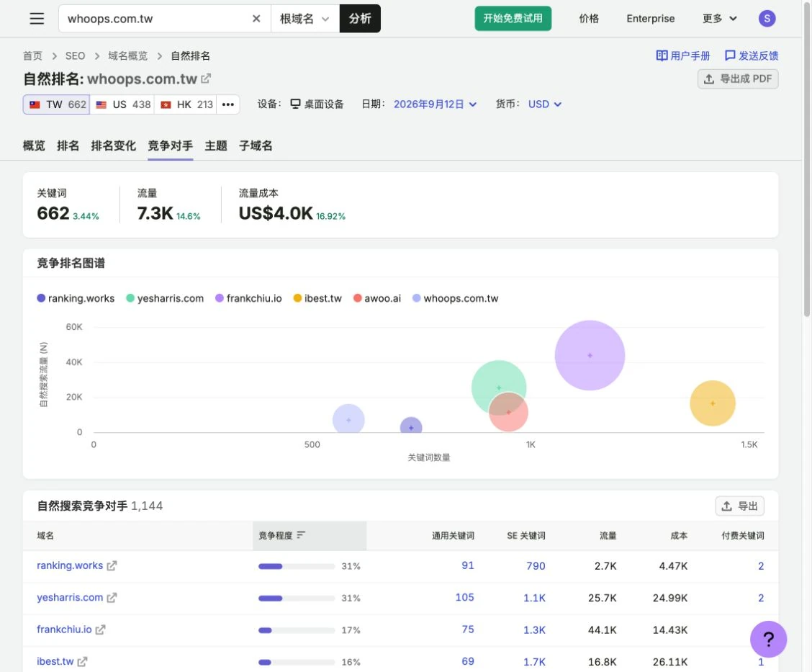This screenshot has height=672, width=812.
Task: Open frankchiu.io external link icon
Action: (x=100, y=630)
